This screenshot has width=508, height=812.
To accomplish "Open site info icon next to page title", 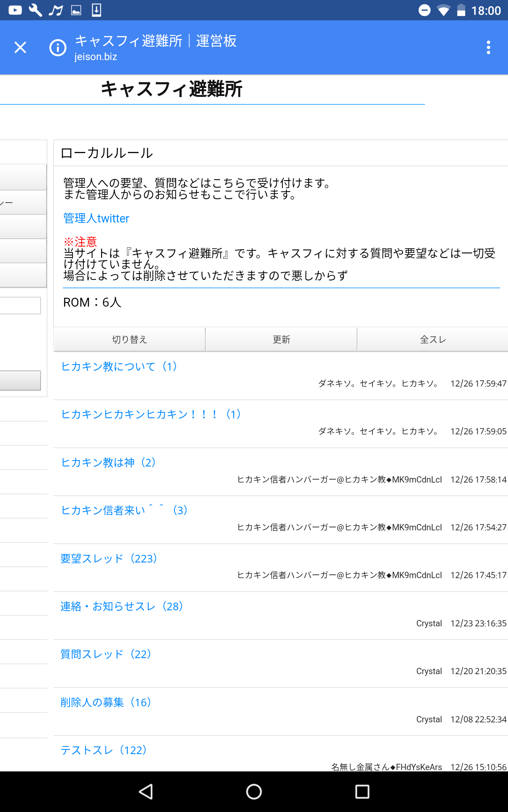I will 58,47.
